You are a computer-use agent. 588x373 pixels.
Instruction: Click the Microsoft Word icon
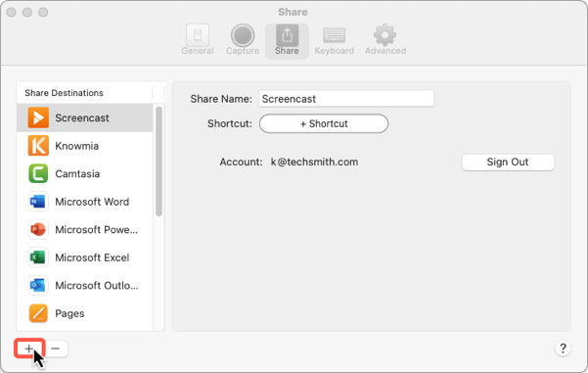coord(38,202)
